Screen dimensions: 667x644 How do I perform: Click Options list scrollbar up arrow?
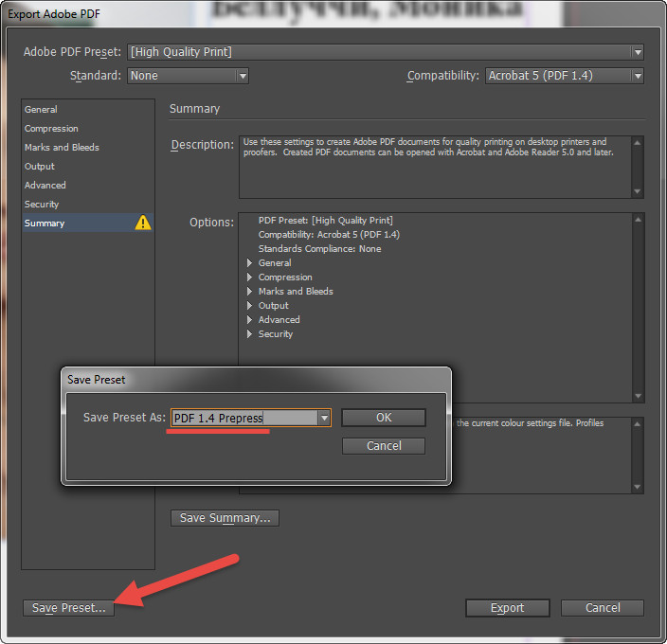[x=638, y=220]
